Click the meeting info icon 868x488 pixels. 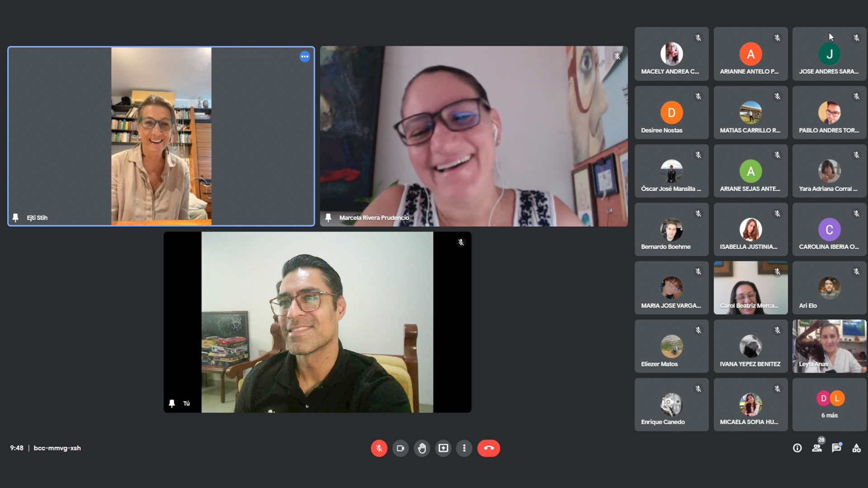coord(797,448)
